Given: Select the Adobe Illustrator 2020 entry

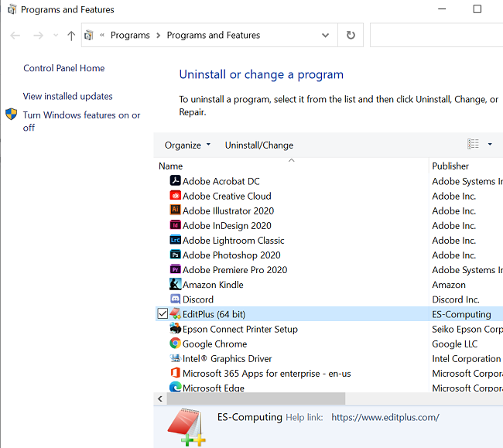Looking at the screenshot, I should (x=228, y=210).
